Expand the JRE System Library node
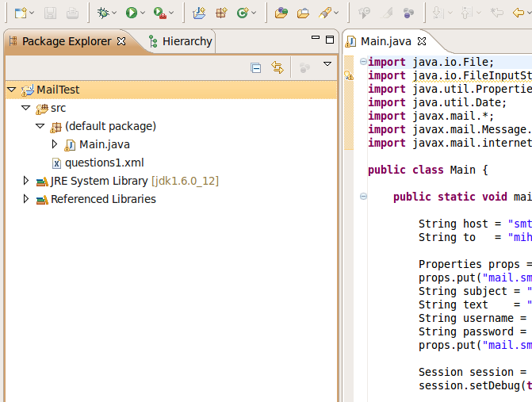 pyautogui.click(x=26, y=181)
